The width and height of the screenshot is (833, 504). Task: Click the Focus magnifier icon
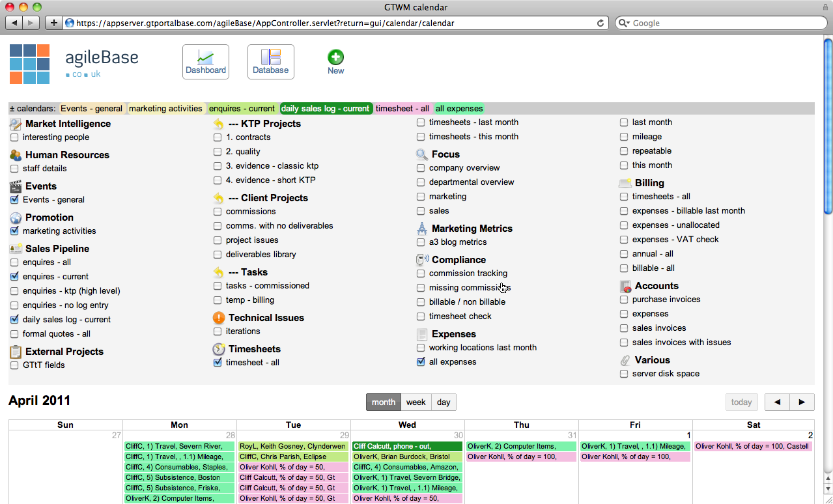(422, 154)
